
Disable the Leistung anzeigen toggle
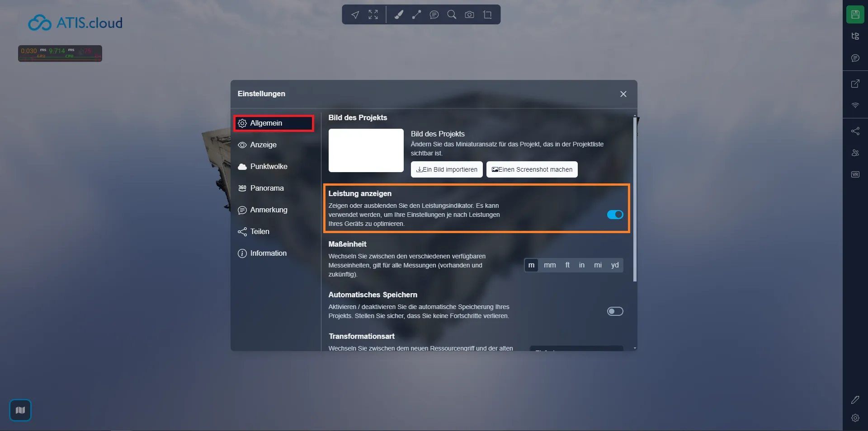[x=615, y=215]
